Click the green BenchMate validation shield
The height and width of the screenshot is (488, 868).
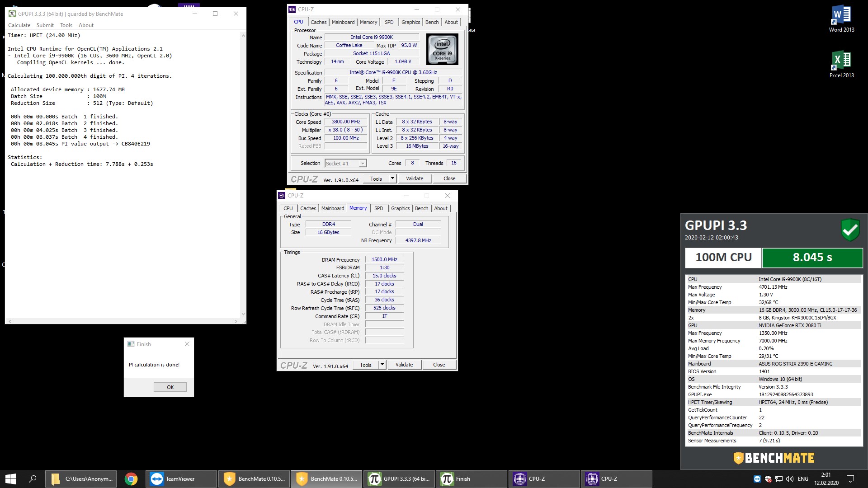pos(850,230)
